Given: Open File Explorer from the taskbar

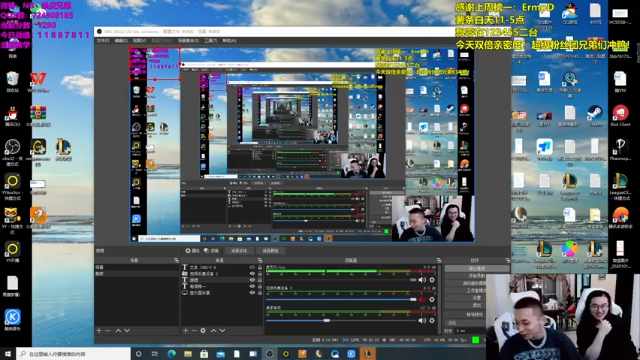Looking at the screenshot, I should click(x=188, y=353).
